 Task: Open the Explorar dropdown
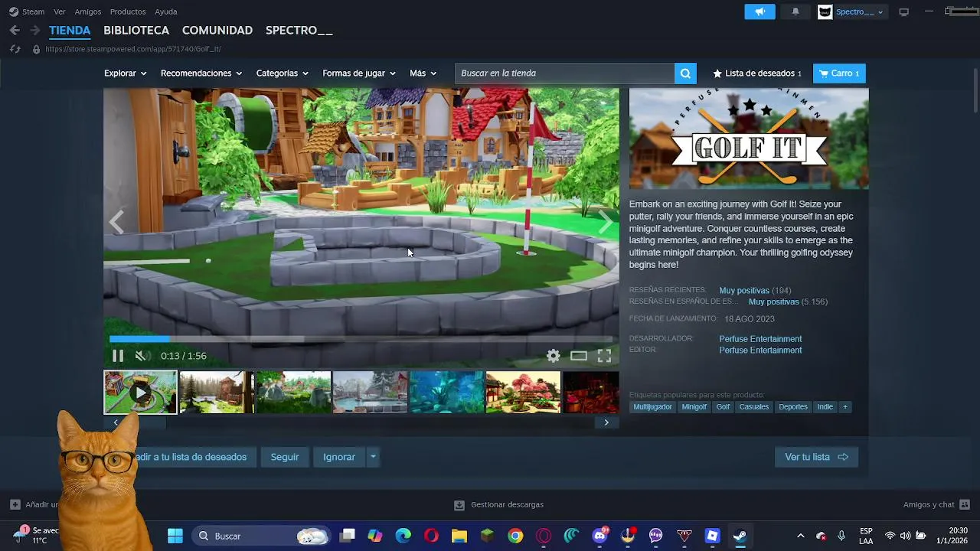(125, 73)
